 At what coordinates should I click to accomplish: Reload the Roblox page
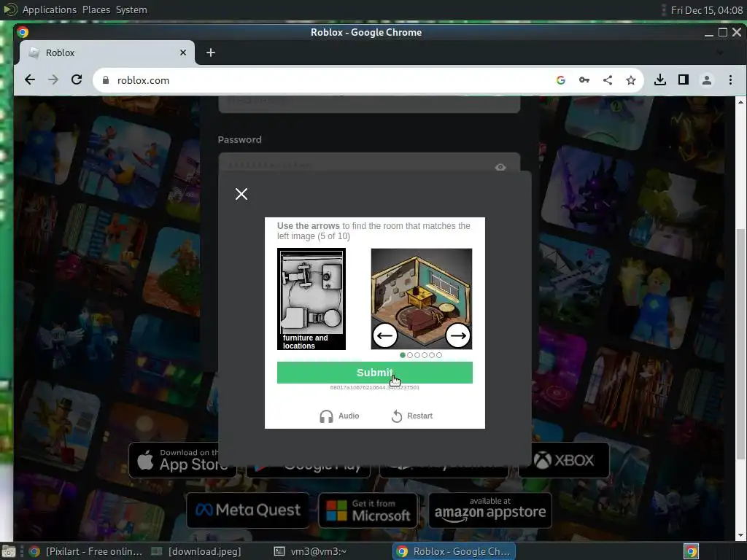pos(77,80)
